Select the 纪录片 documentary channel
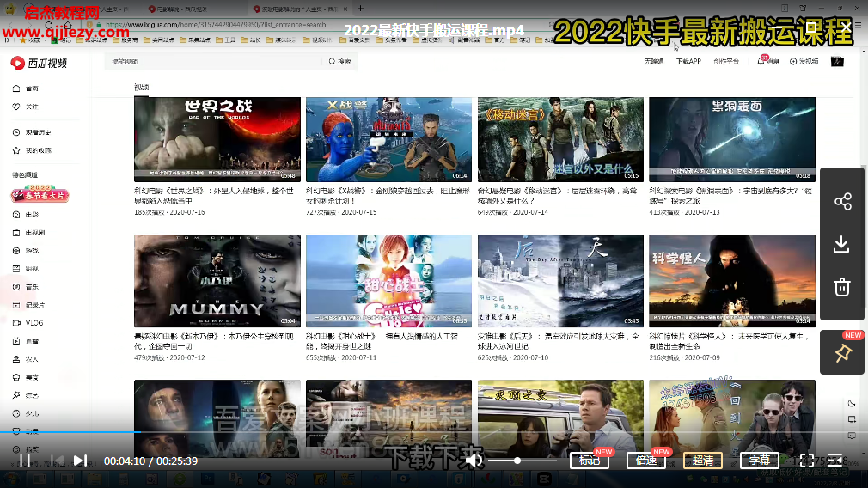The image size is (868, 488). coord(28,305)
